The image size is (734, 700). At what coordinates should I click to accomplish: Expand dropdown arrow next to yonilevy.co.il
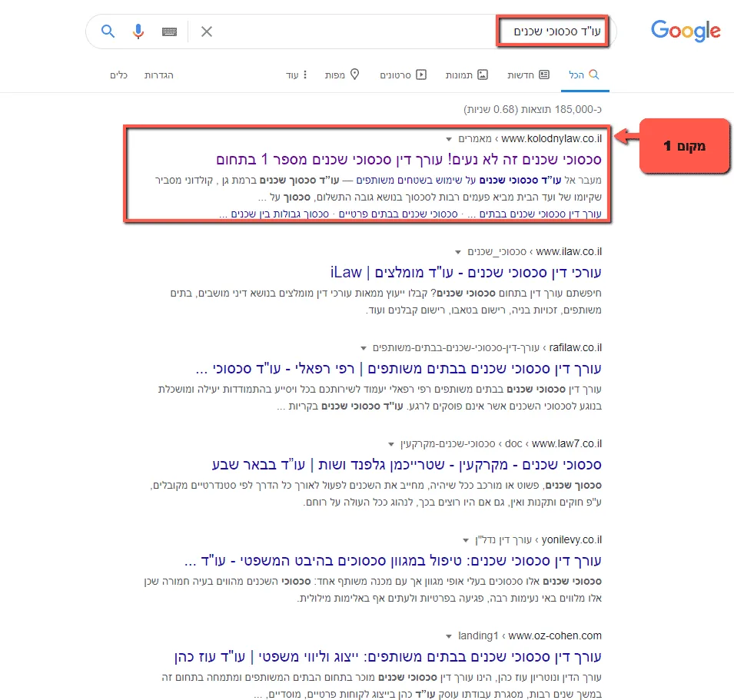(466, 540)
